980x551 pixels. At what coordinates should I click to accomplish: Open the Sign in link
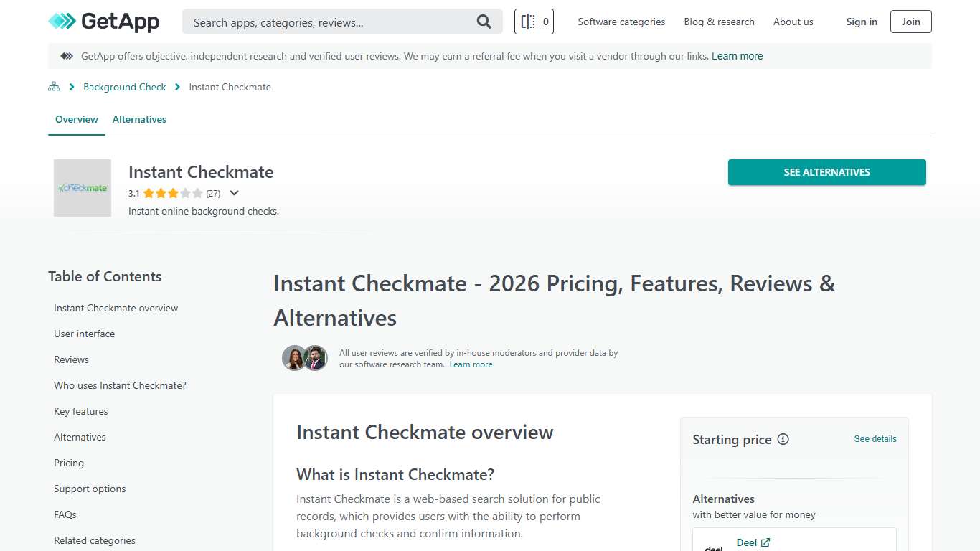pyautogui.click(x=861, y=22)
